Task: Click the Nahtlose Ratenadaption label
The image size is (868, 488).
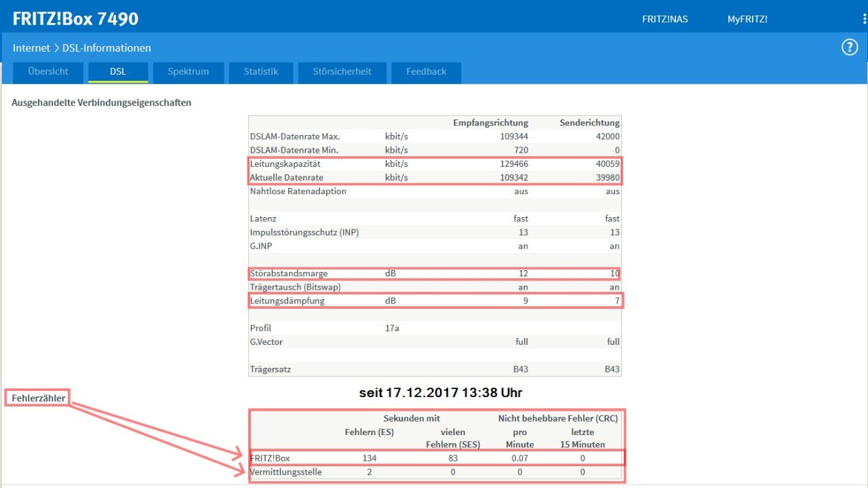Action: (298, 191)
